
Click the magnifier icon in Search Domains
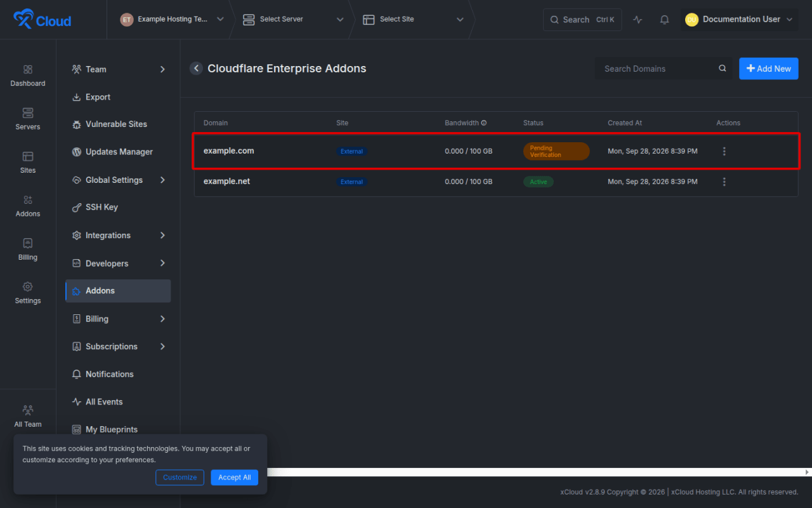tap(722, 69)
